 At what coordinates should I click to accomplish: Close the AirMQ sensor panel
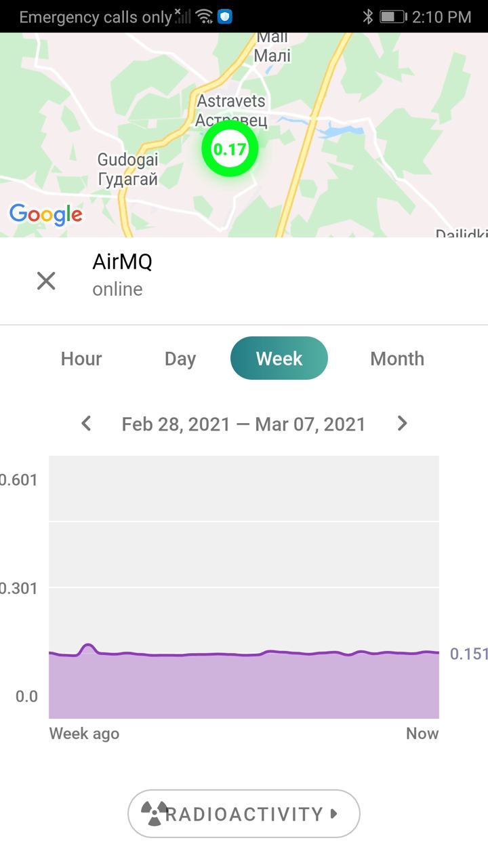pos(46,281)
